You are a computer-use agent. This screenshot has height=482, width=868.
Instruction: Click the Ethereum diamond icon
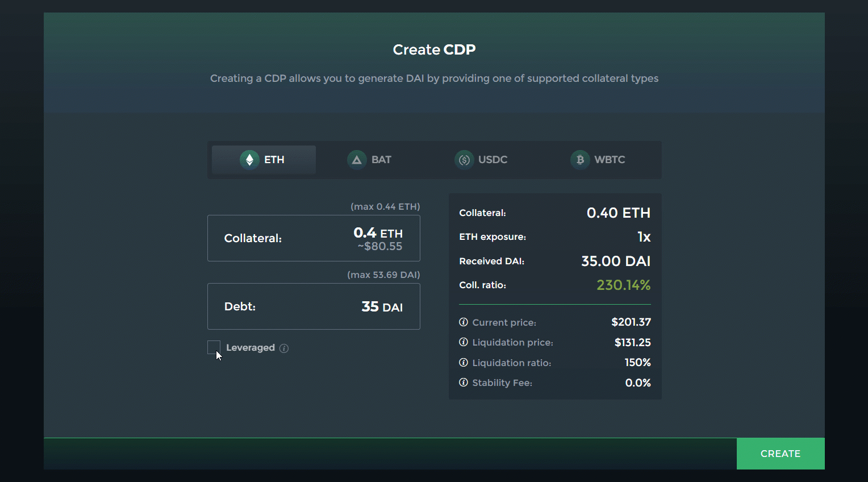(x=249, y=160)
